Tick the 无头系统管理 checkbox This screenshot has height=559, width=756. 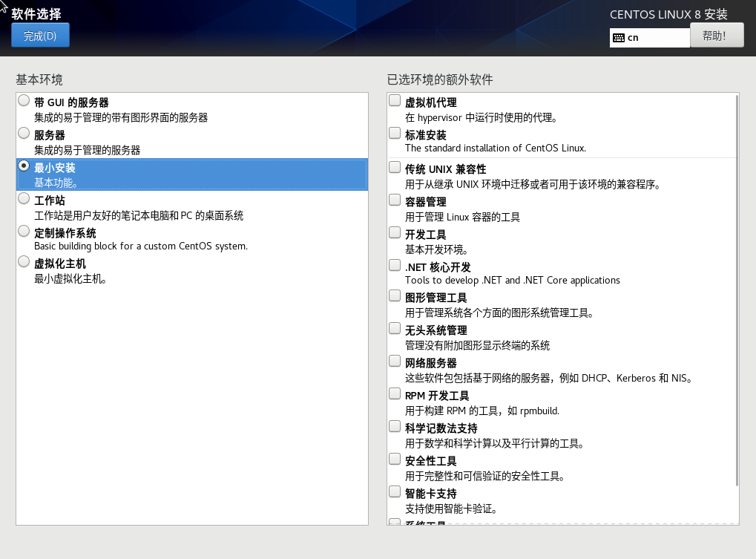395,328
